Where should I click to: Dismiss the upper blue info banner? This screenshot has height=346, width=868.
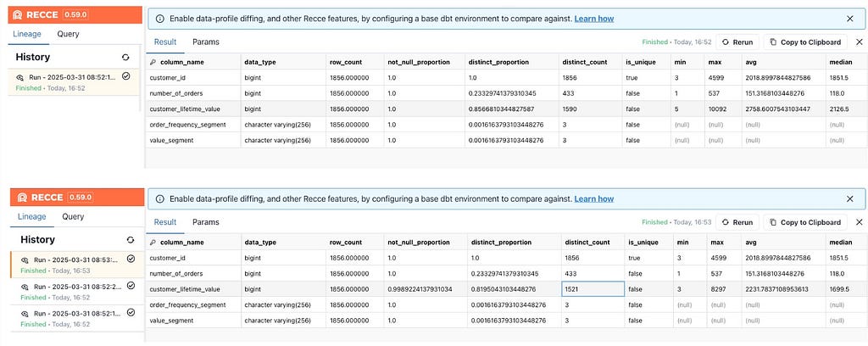[850, 19]
